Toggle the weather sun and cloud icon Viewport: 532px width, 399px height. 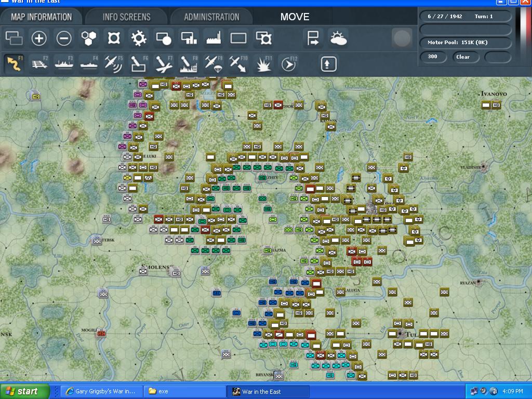[338, 38]
